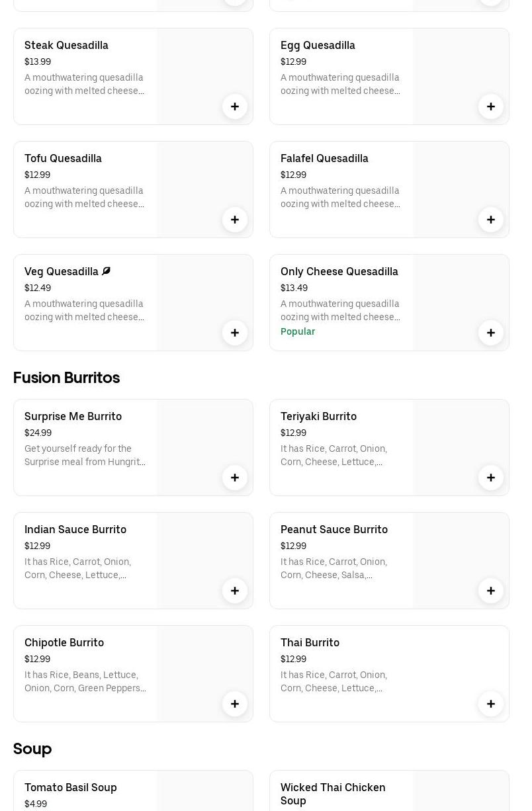532x811 pixels.
Task: Open Only Cheese Quesadilla item title
Action: 339,271
